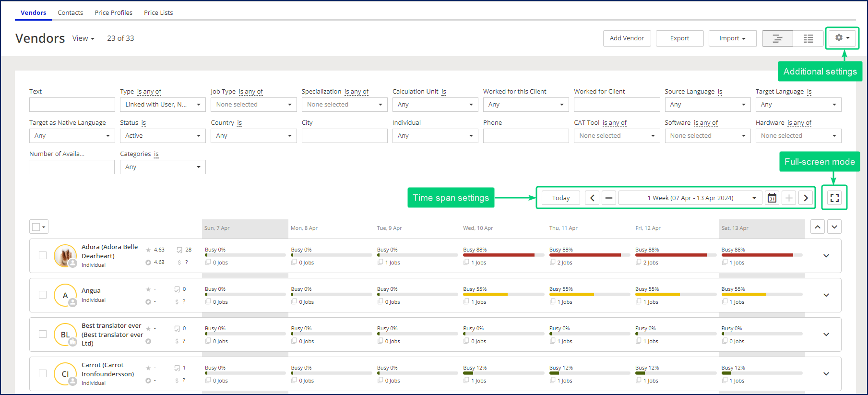This screenshot has width=868, height=395.
Task: Switch to list table view
Action: point(809,38)
